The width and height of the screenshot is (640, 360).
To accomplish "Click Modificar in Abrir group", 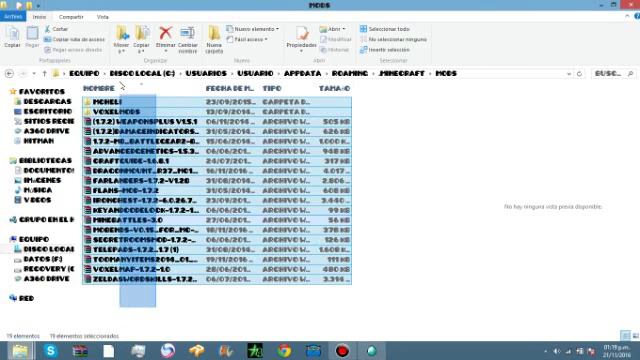I will tap(336, 40).
